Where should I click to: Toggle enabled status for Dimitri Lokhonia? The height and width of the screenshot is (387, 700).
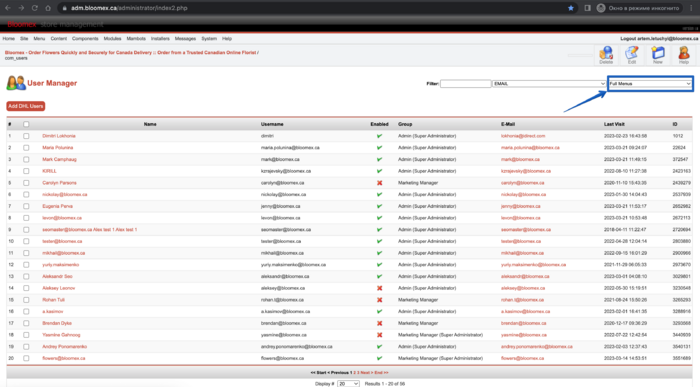(x=379, y=136)
